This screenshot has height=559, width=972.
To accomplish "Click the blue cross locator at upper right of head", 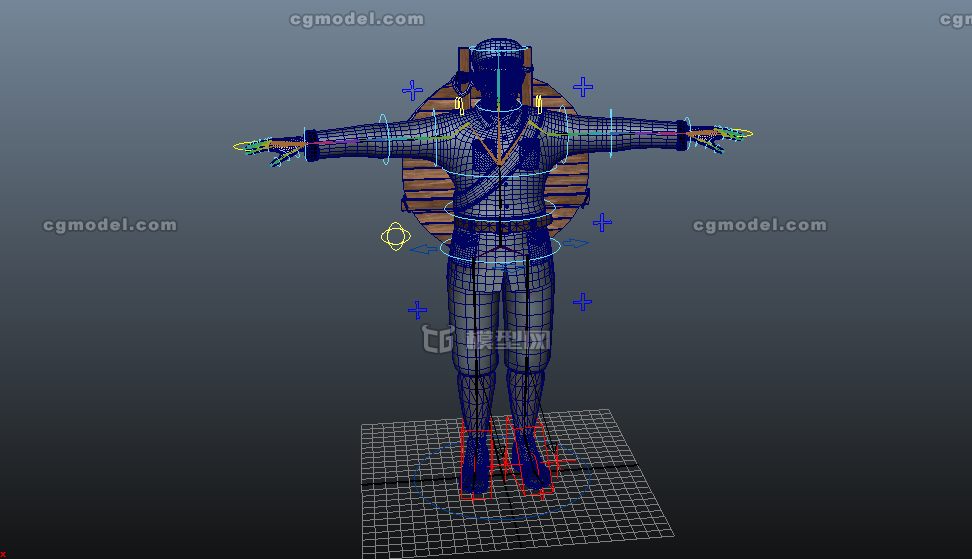I will (583, 87).
